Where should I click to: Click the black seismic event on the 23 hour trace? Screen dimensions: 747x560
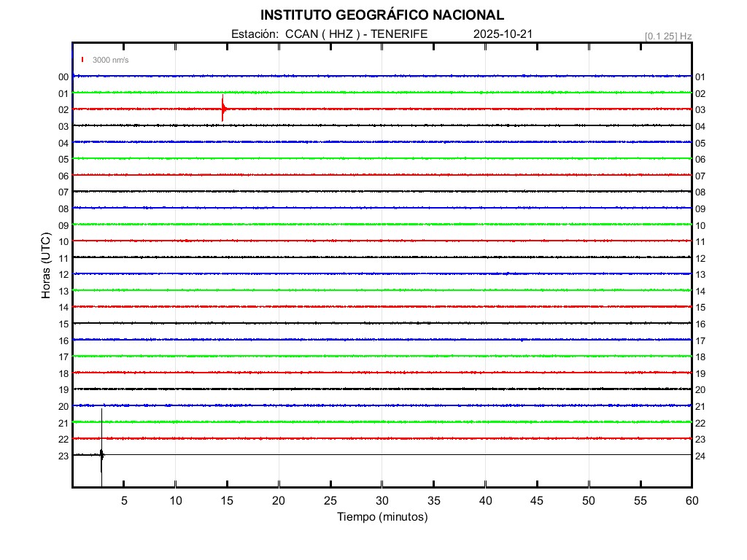click(x=101, y=455)
